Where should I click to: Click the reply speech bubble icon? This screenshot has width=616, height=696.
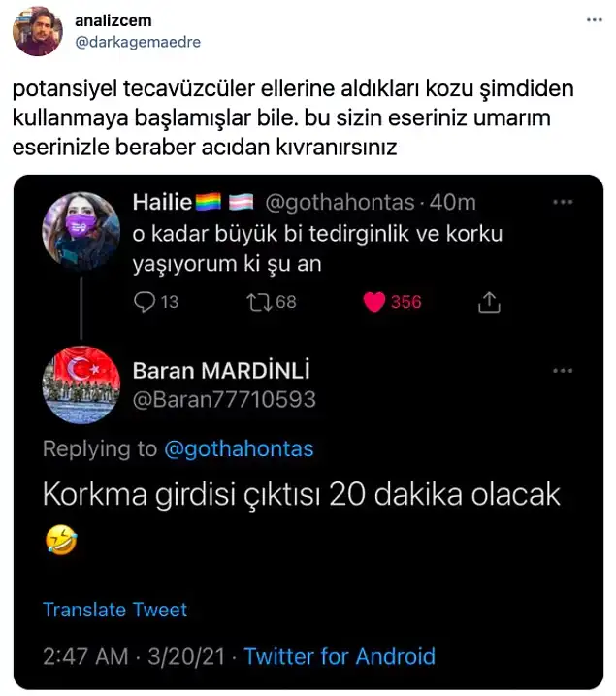coord(144,302)
